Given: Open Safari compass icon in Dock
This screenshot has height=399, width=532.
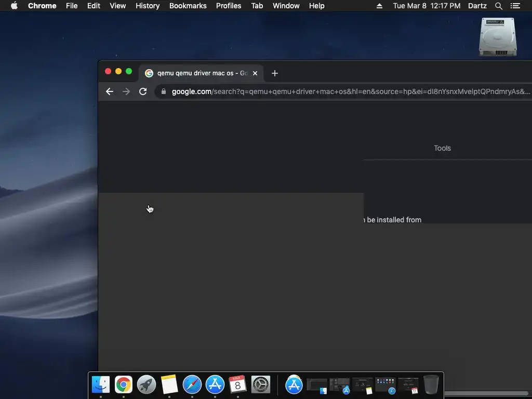Looking at the screenshot, I should [x=192, y=384].
